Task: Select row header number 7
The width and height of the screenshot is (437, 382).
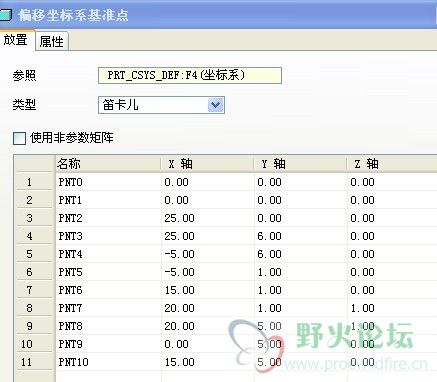Action: tap(34, 290)
